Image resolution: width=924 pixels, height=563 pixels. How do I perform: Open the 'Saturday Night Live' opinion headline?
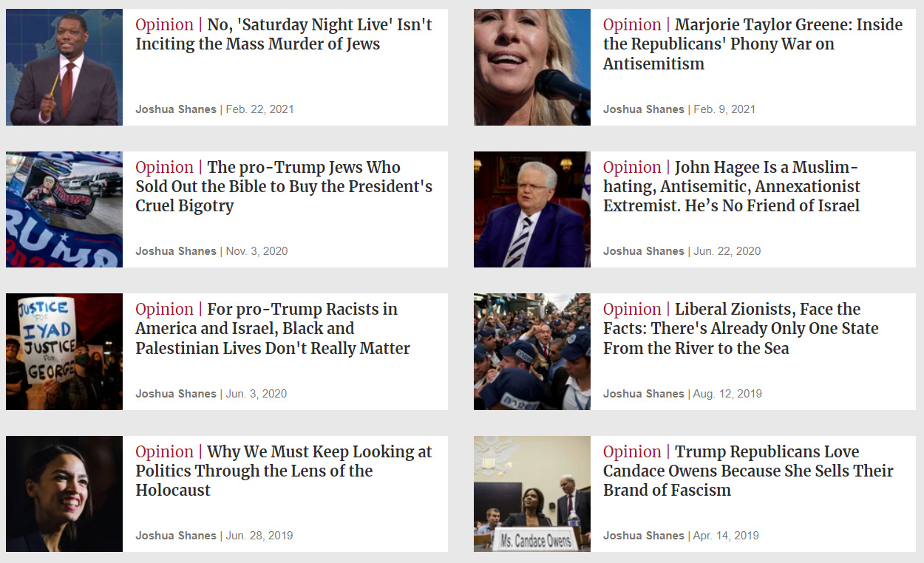tap(283, 34)
